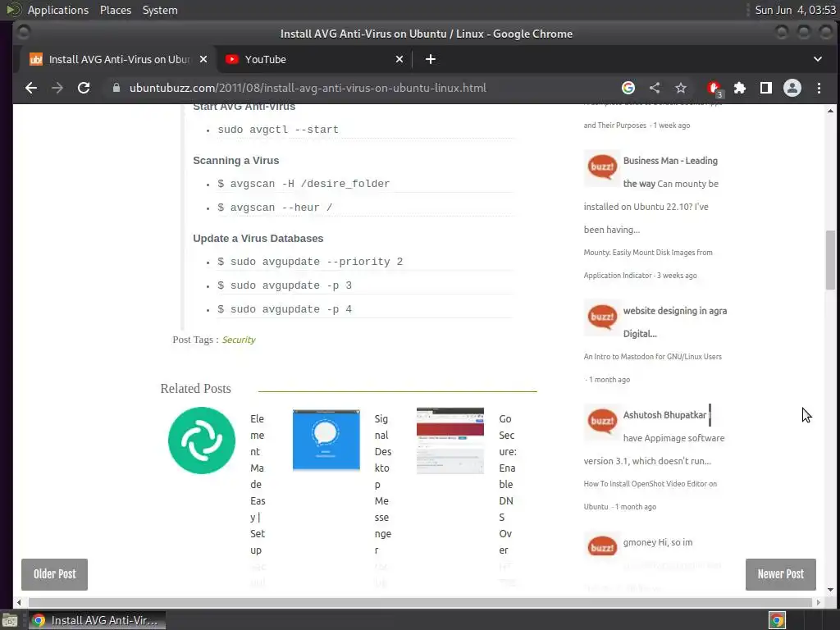Image resolution: width=840 pixels, height=630 pixels.
Task: Open An Intro to Mastodon article link
Action: [652, 356]
